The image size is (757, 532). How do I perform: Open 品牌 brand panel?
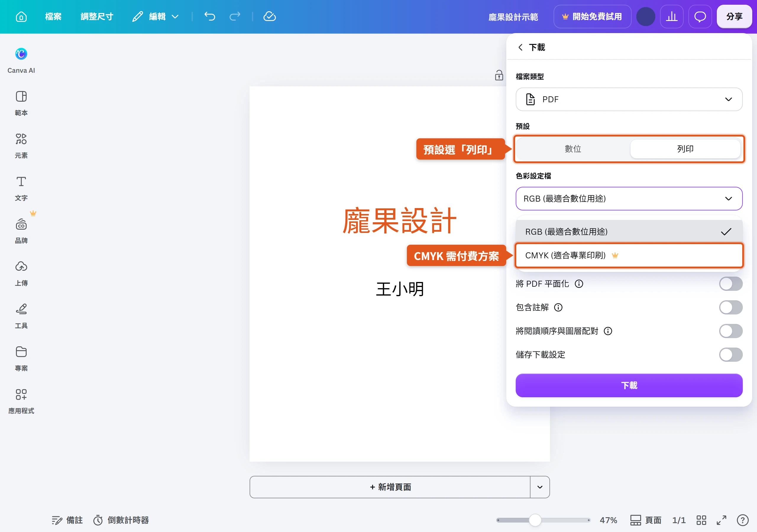[21, 231]
